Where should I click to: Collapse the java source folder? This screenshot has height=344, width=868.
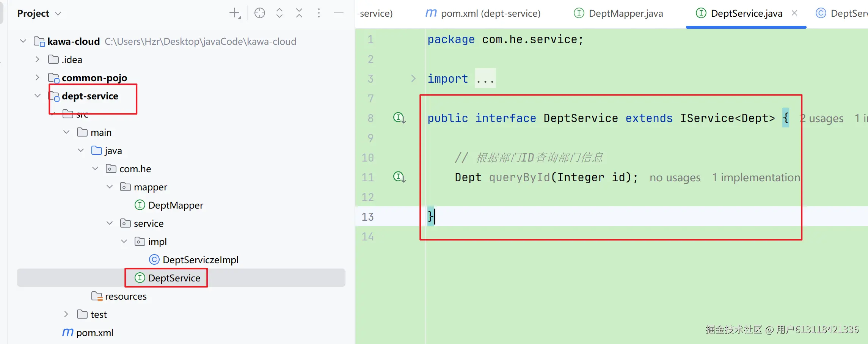(81, 150)
